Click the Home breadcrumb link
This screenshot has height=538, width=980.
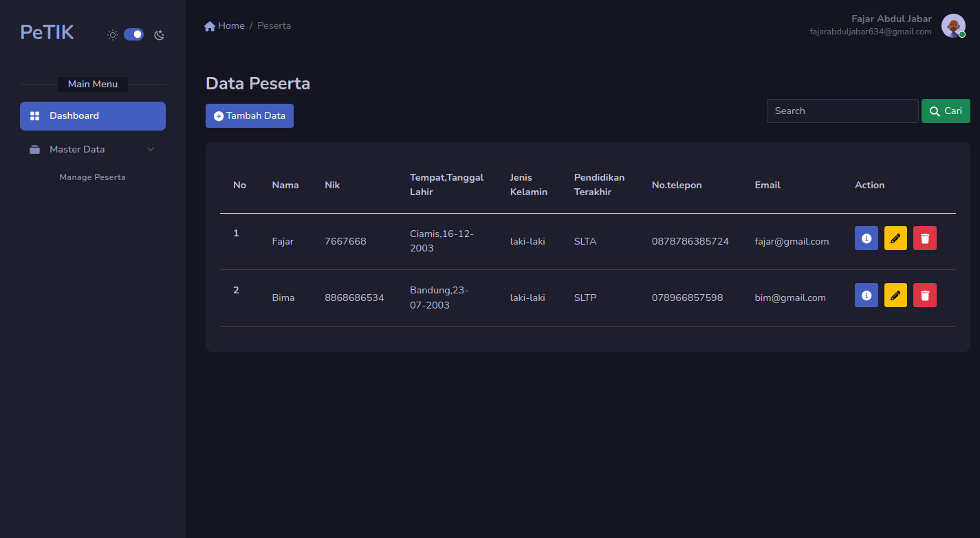pos(231,25)
